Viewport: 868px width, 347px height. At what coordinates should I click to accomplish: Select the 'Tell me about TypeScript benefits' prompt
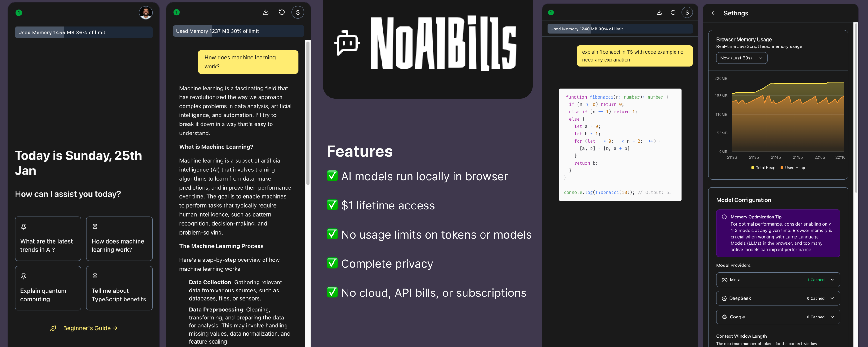pos(119,288)
